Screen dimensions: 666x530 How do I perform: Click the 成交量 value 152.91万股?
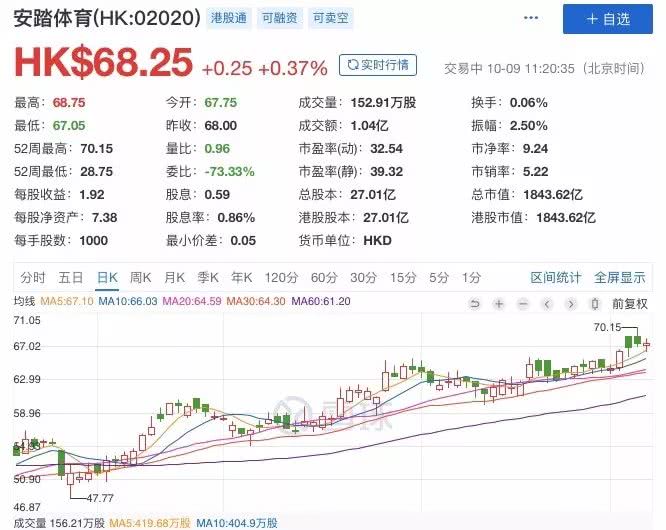click(x=383, y=103)
